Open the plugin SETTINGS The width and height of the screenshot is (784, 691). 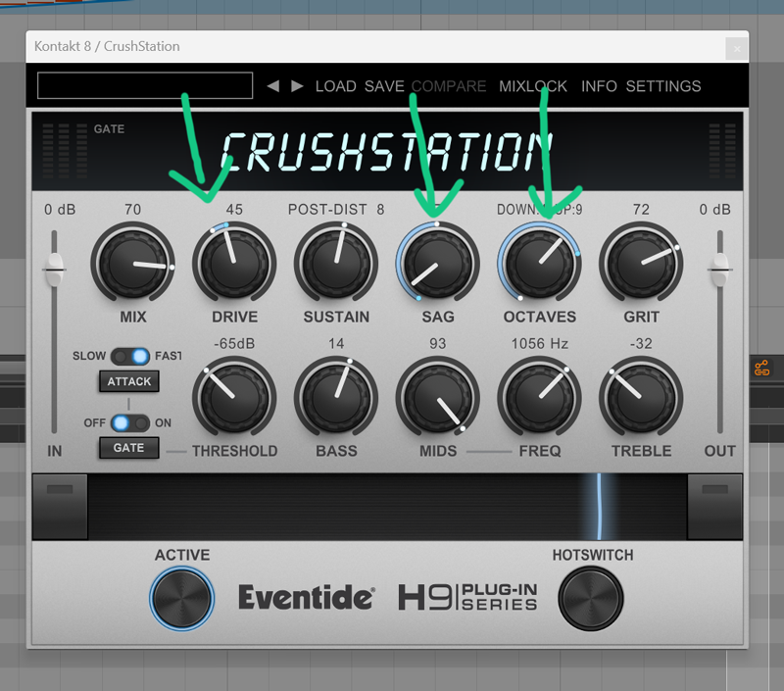pos(663,86)
